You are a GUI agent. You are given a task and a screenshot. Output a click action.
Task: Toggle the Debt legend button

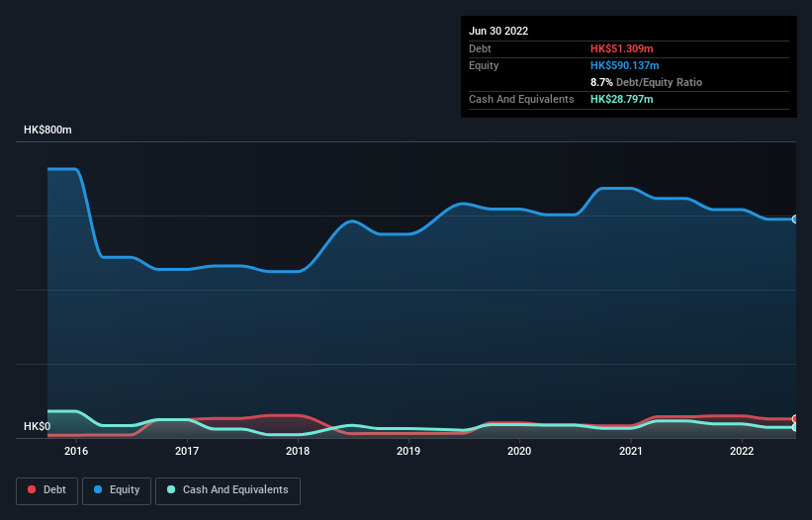47,490
